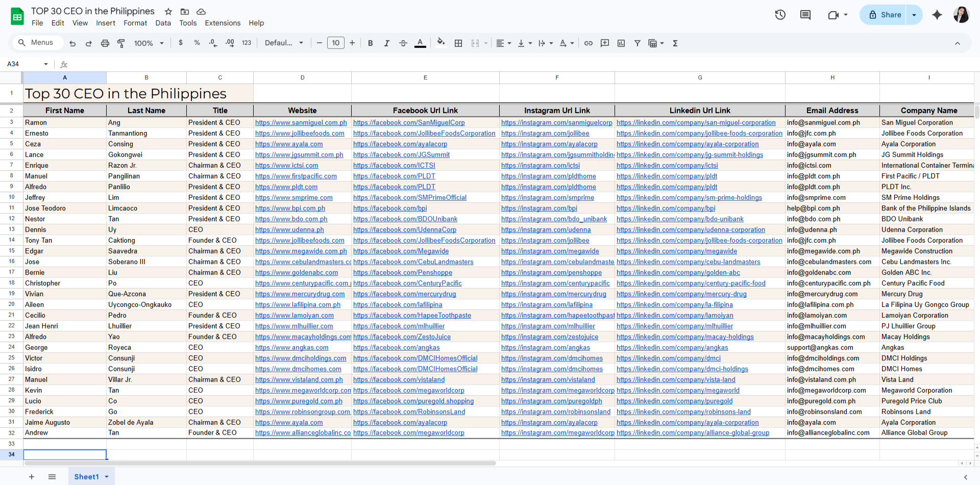This screenshot has height=485, width=980.
Task: Open text rotation dropdown
Action: (x=567, y=43)
